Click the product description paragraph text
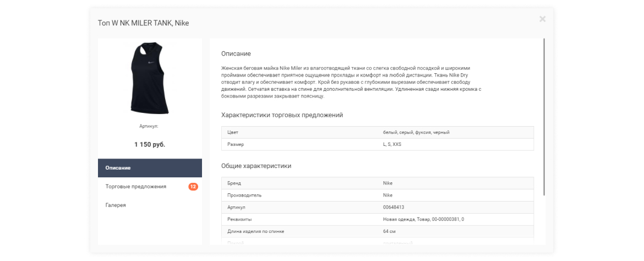The height and width of the screenshot is (261, 644). (351, 82)
